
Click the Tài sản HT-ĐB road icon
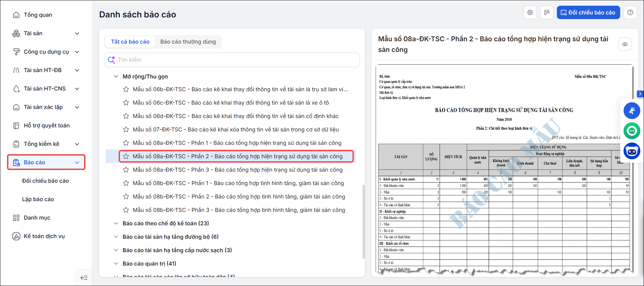click(16, 70)
